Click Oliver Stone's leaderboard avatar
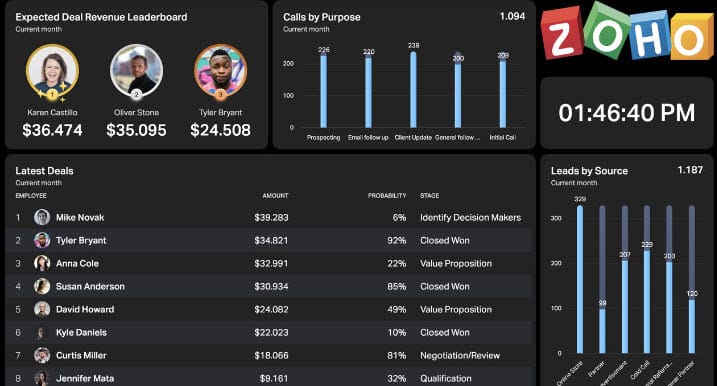 tap(136, 70)
